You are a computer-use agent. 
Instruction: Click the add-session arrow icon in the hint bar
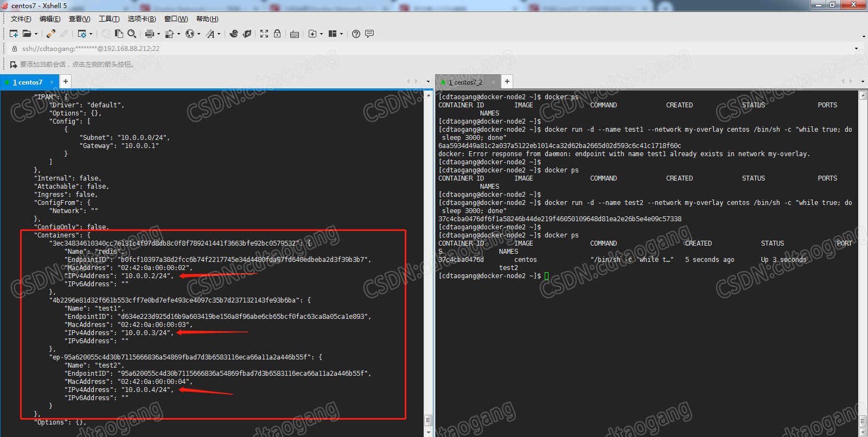coord(14,65)
